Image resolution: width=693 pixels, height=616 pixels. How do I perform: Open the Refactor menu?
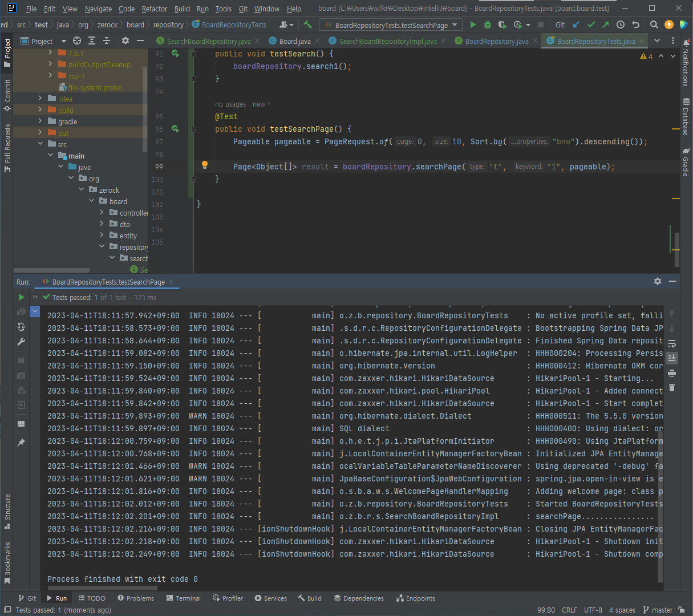[x=155, y=9]
